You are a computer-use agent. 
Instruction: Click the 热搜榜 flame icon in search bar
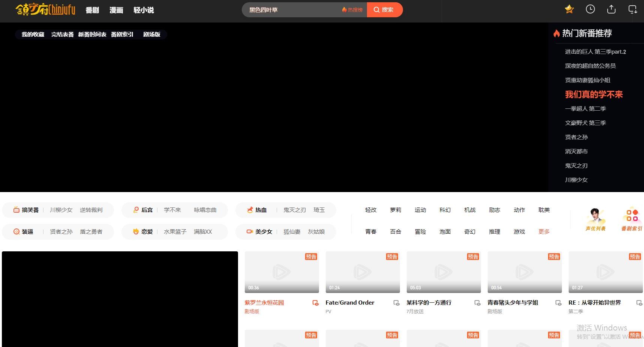point(344,10)
